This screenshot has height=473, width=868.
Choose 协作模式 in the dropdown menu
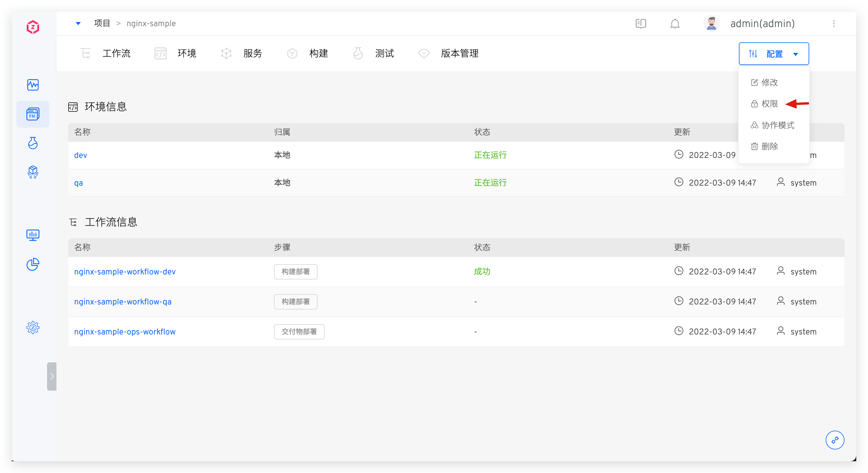pos(777,125)
